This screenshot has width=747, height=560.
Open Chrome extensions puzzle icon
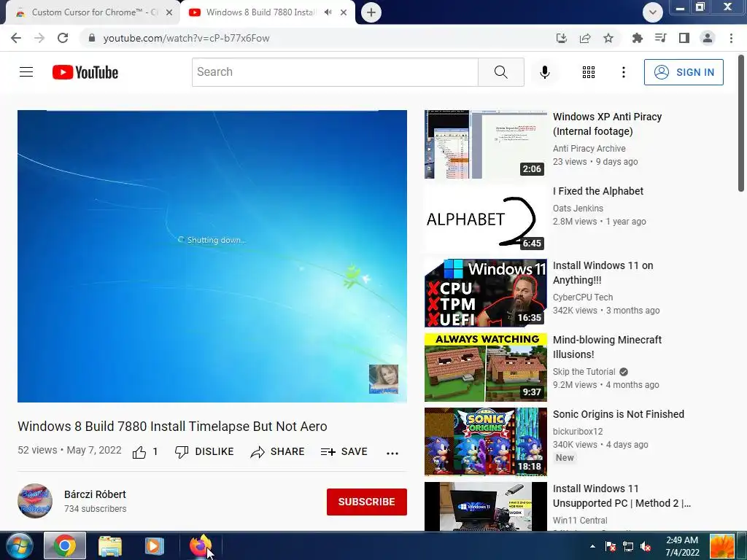[x=637, y=38]
